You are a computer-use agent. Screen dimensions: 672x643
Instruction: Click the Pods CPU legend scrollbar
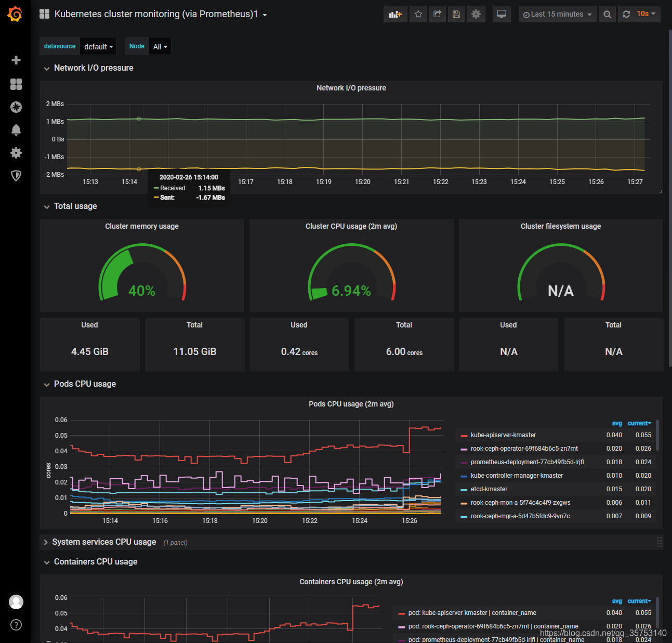[x=657, y=435]
